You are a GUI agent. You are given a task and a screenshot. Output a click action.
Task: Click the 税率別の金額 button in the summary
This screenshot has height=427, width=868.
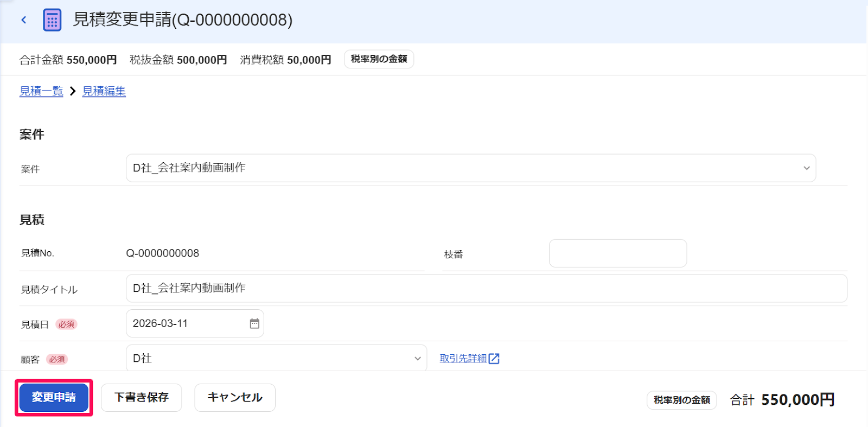tap(379, 59)
